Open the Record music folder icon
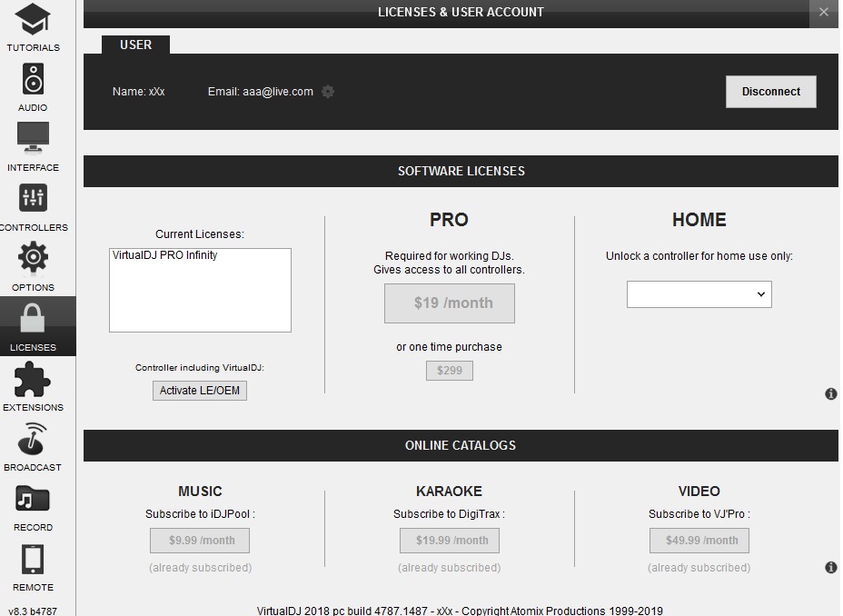This screenshot has width=843, height=616. 33,498
